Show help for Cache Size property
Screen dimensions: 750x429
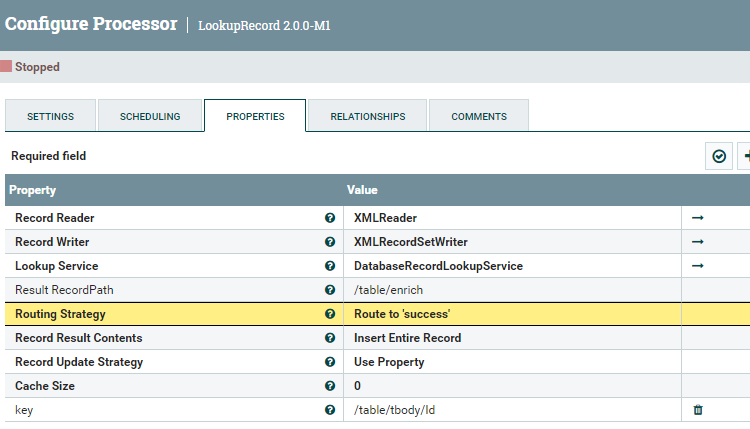pos(329,386)
